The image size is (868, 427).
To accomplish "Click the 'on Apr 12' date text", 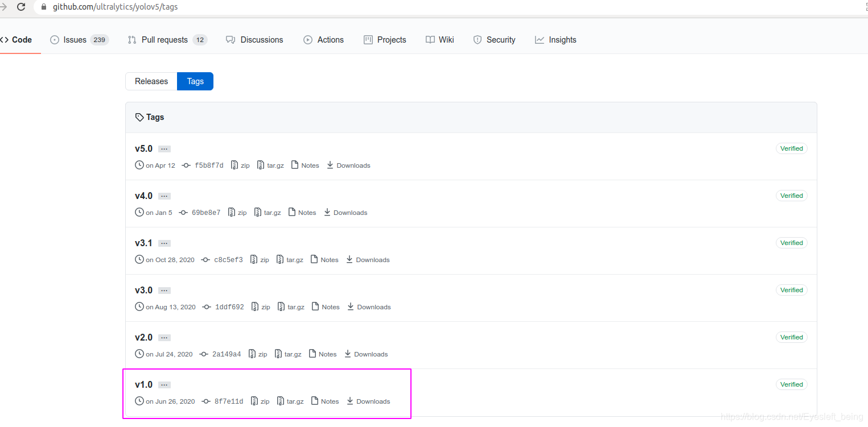I will point(161,165).
